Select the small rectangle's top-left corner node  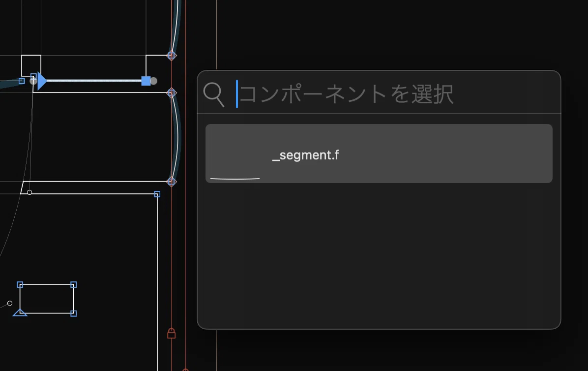pos(20,285)
